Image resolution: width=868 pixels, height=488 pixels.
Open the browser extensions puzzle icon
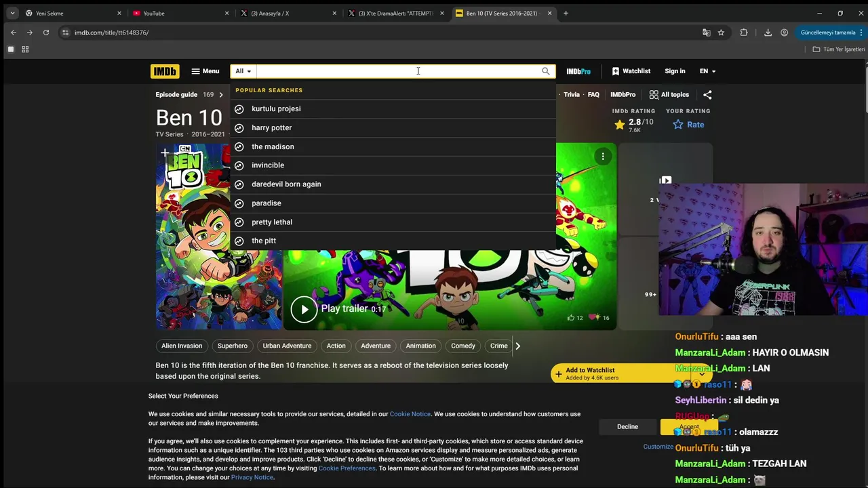coord(744,33)
